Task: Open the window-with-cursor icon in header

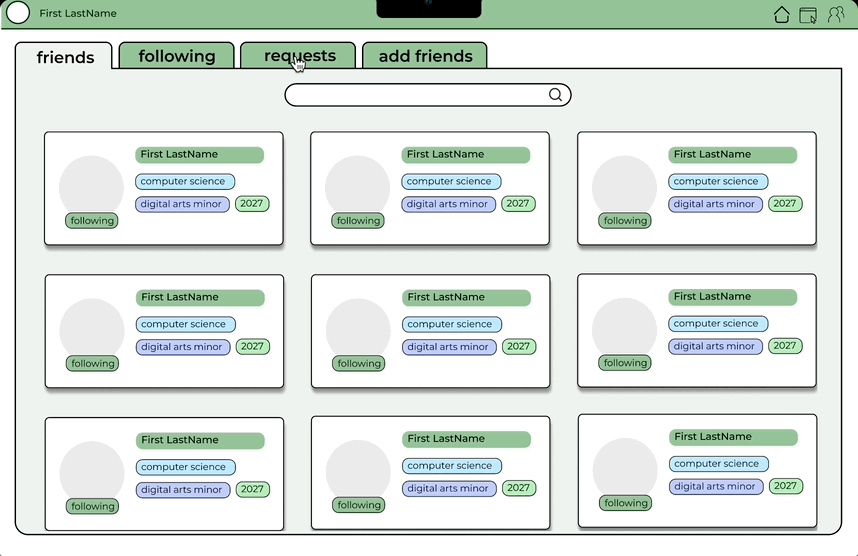Action: pyautogui.click(x=808, y=15)
